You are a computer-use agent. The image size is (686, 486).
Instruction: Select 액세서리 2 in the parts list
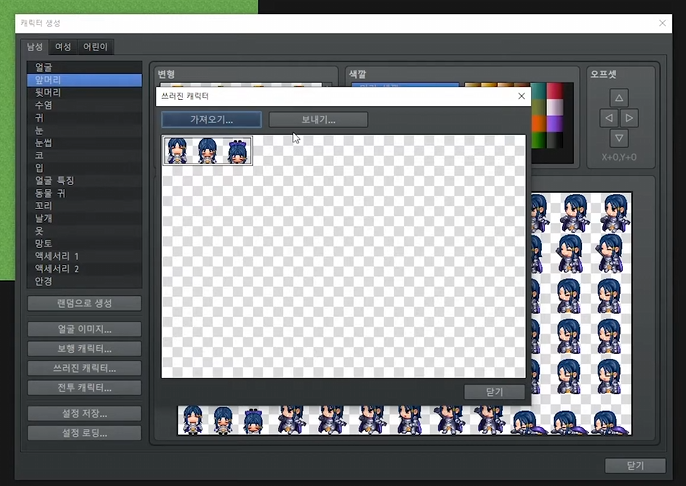click(84, 269)
